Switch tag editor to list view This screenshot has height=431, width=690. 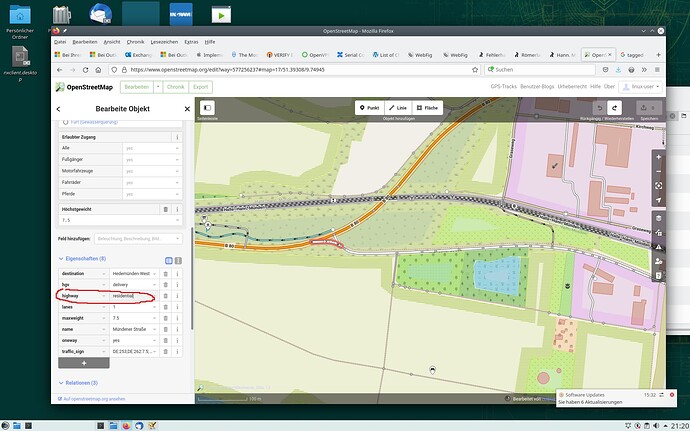(x=168, y=260)
